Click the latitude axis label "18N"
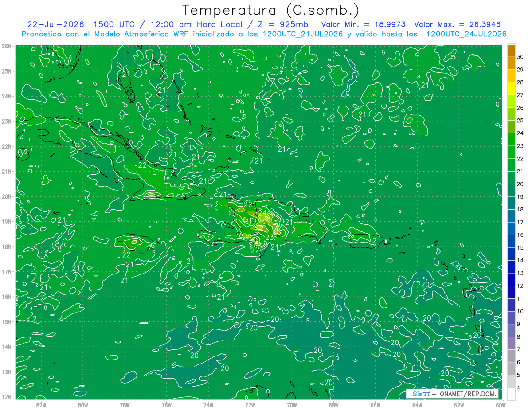This screenshot has width=532, height=411. 6,247
